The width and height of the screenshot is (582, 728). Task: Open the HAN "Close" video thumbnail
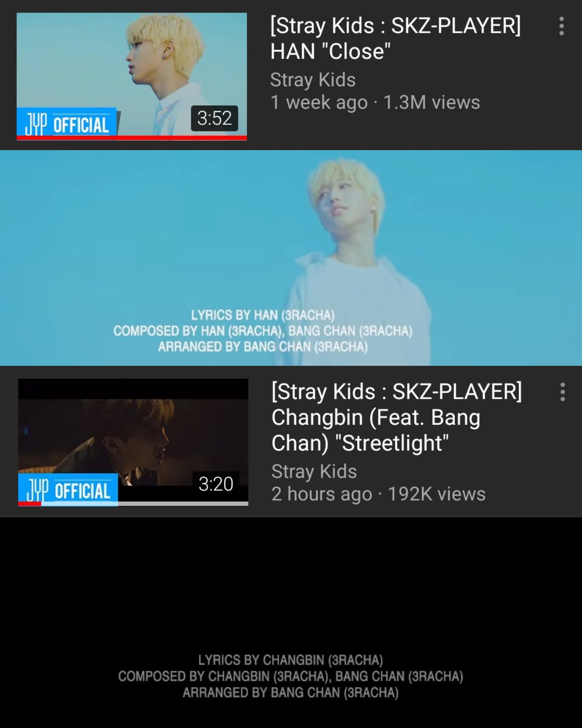tap(132, 76)
